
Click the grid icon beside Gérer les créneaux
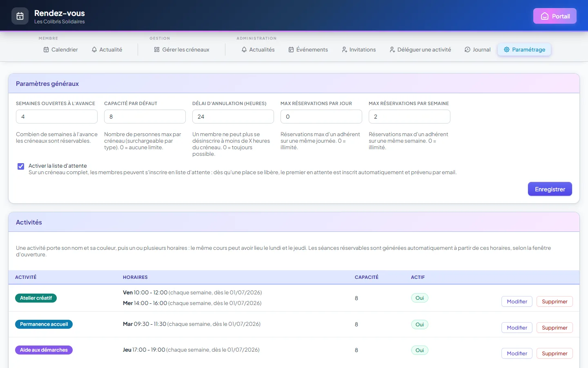tap(157, 49)
